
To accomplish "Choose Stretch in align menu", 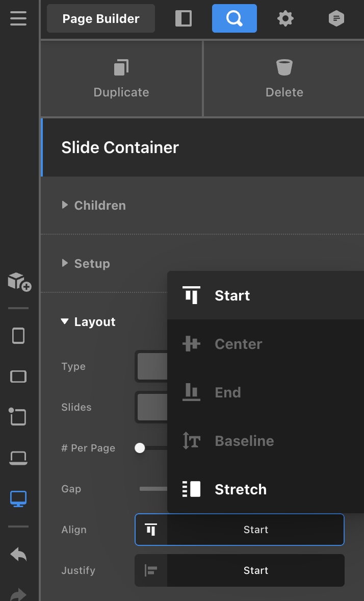I will point(240,489).
